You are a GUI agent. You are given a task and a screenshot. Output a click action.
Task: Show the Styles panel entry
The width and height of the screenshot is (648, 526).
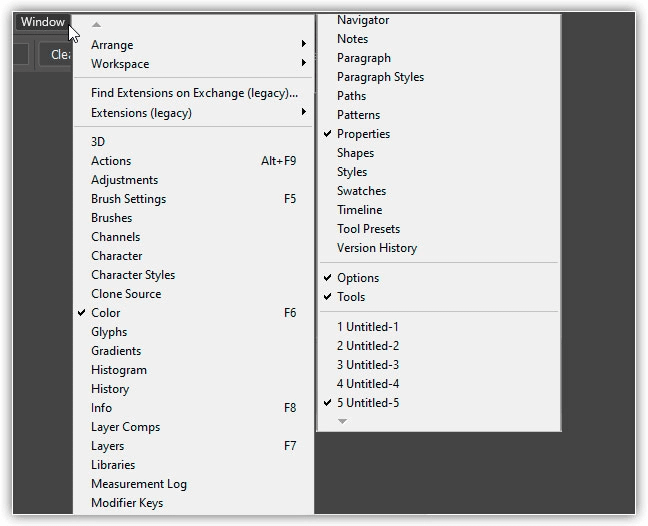click(439, 172)
